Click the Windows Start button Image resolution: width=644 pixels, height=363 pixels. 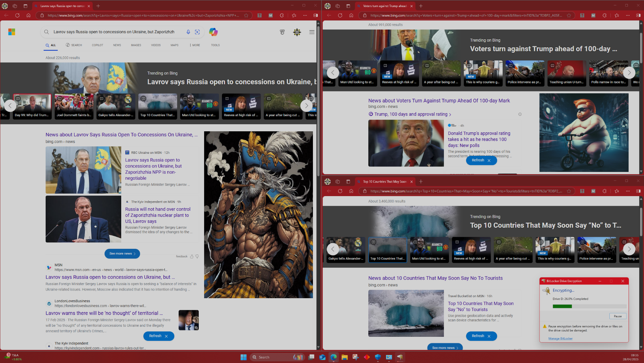(243, 357)
